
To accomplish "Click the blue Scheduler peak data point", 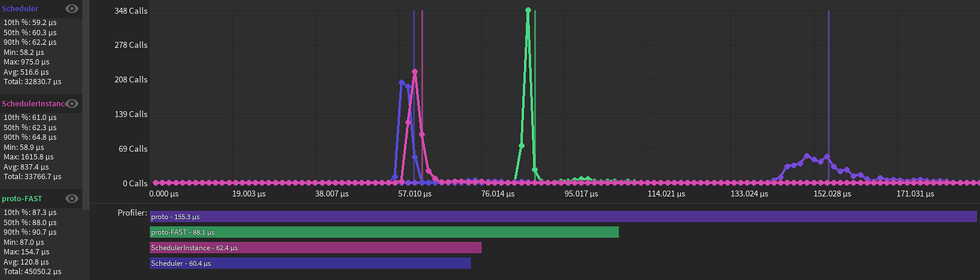I will 401,82.
